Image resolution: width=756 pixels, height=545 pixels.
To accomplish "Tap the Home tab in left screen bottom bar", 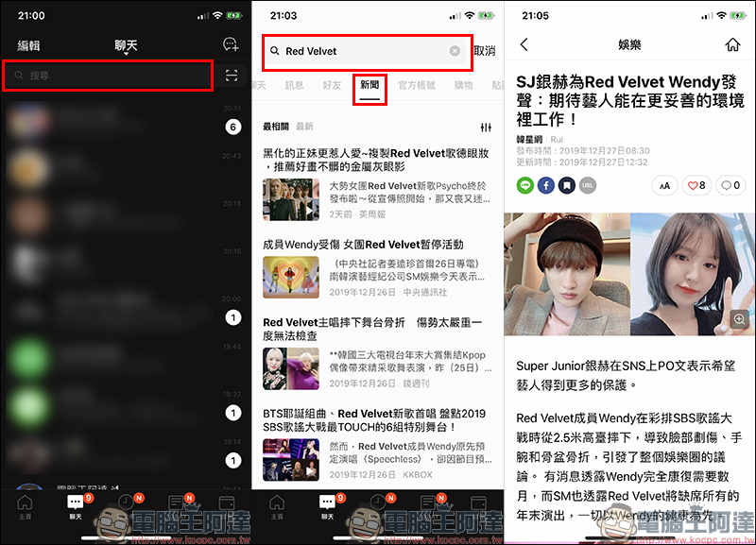I will 26,506.
